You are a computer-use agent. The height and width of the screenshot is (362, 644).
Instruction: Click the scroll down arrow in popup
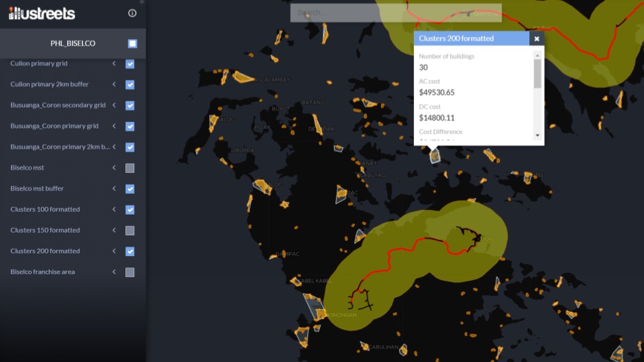(537, 135)
